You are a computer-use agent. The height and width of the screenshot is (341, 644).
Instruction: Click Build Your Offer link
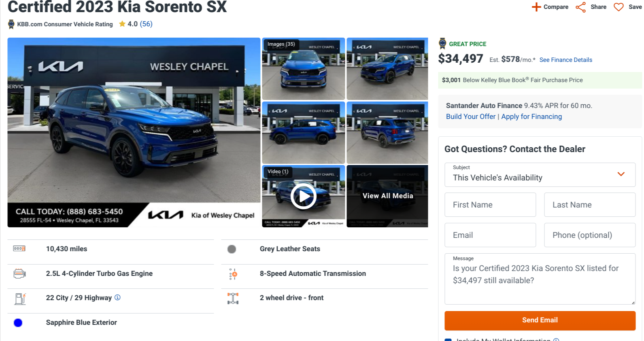470,116
